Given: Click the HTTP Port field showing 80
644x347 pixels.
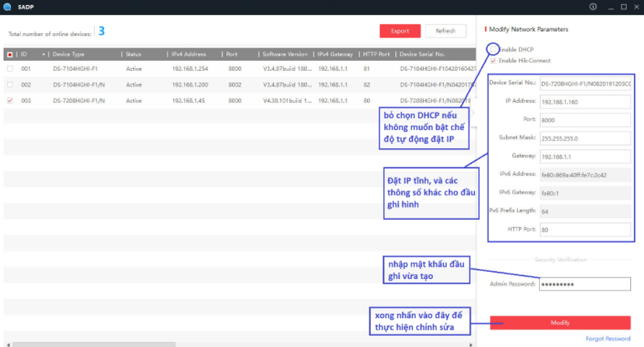Looking at the screenshot, I should click(x=585, y=230).
